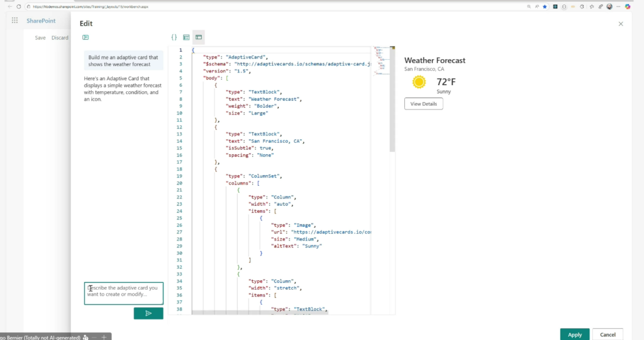Select the highlighted split-view layout icon
The image size is (644, 340).
(x=198, y=38)
